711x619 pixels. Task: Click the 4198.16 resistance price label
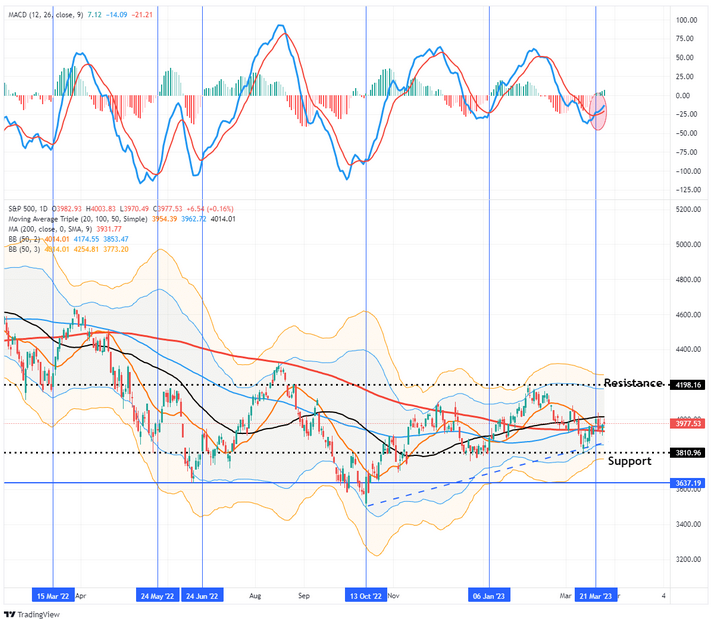[x=688, y=385]
